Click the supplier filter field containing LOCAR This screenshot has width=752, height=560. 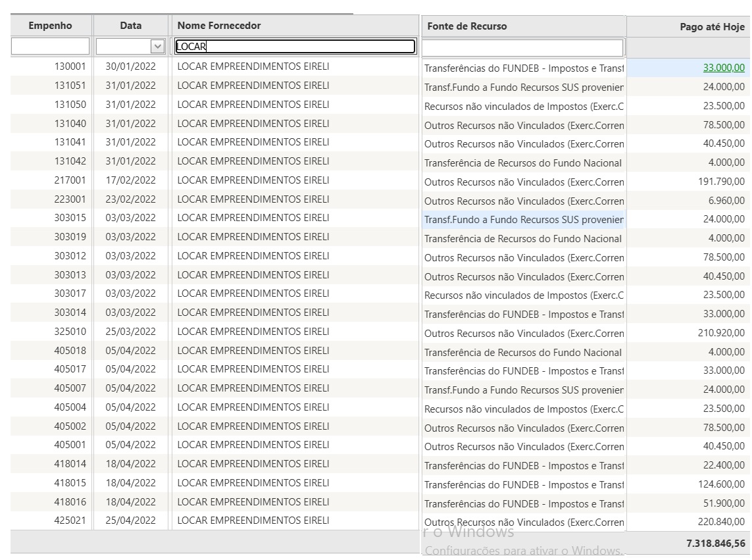(295, 47)
